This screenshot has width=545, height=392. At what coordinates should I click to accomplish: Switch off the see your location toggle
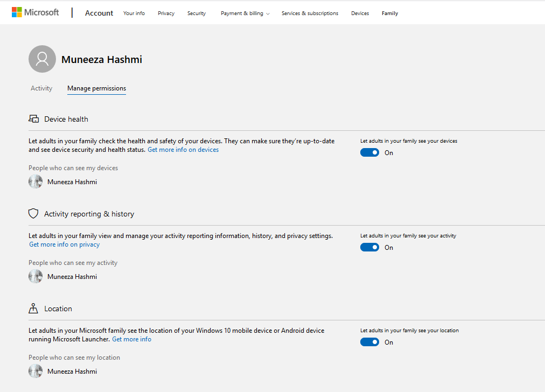click(369, 342)
